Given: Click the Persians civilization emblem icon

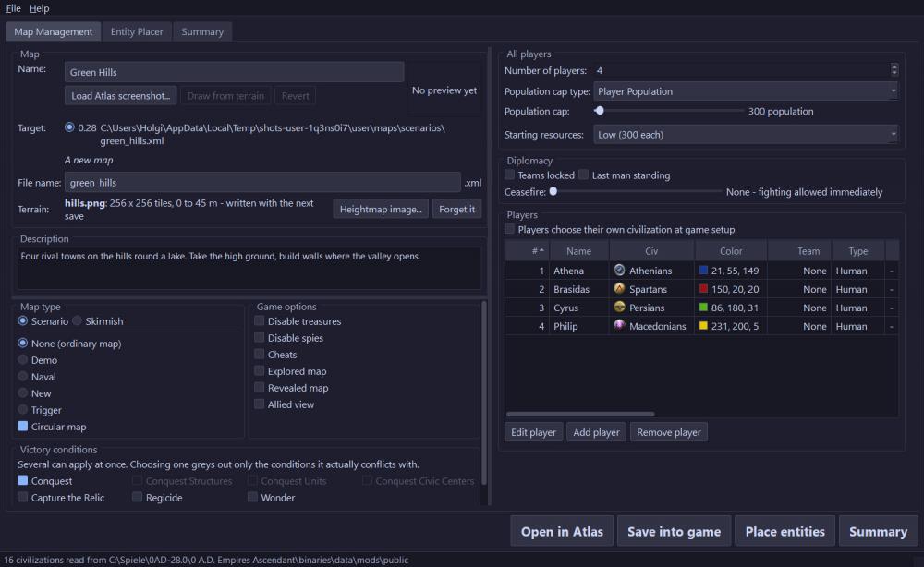Looking at the screenshot, I should [x=619, y=308].
